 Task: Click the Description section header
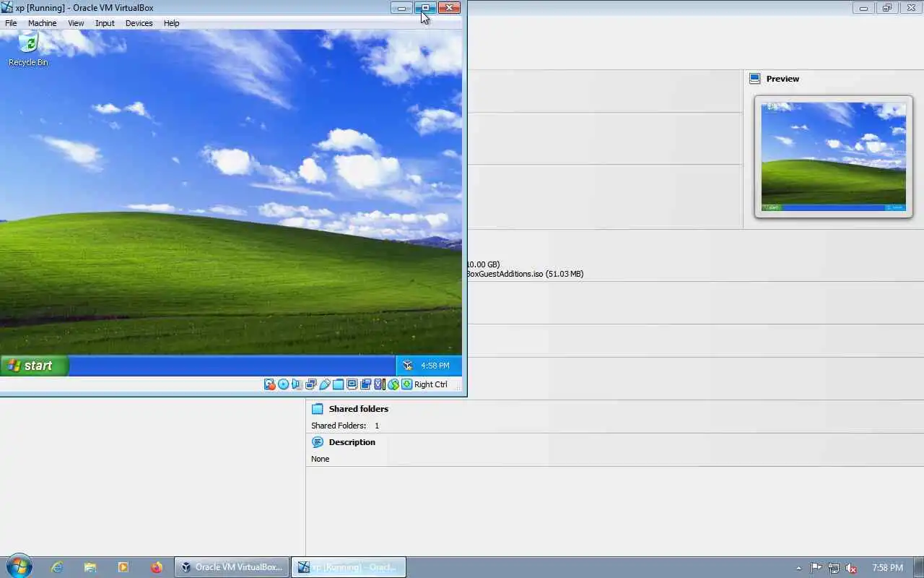pyautogui.click(x=352, y=442)
